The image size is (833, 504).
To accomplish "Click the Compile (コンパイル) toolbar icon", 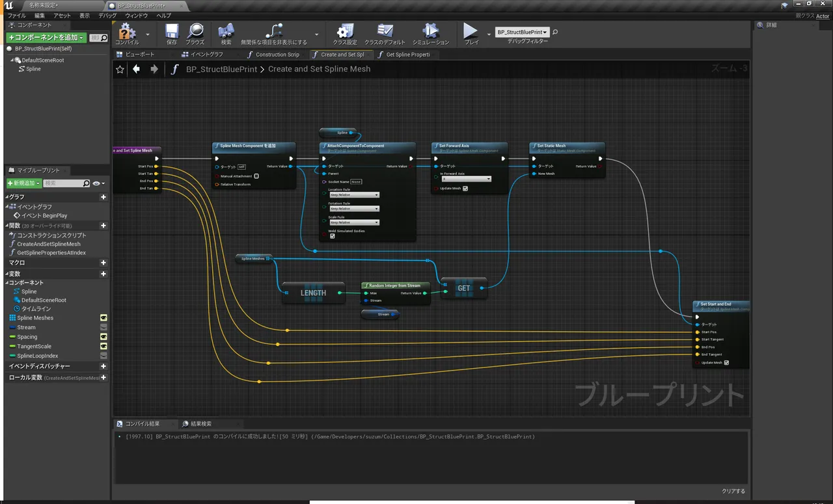I will tap(126, 31).
